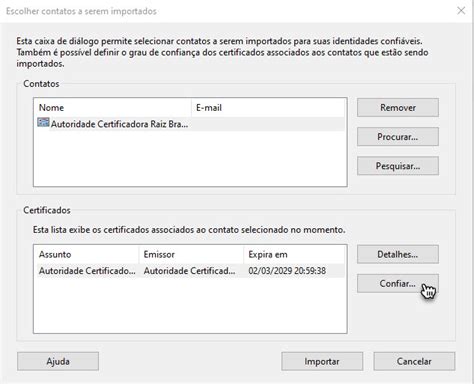474x384 pixels.
Task: Click the Emissor column header
Action: [191, 254]
